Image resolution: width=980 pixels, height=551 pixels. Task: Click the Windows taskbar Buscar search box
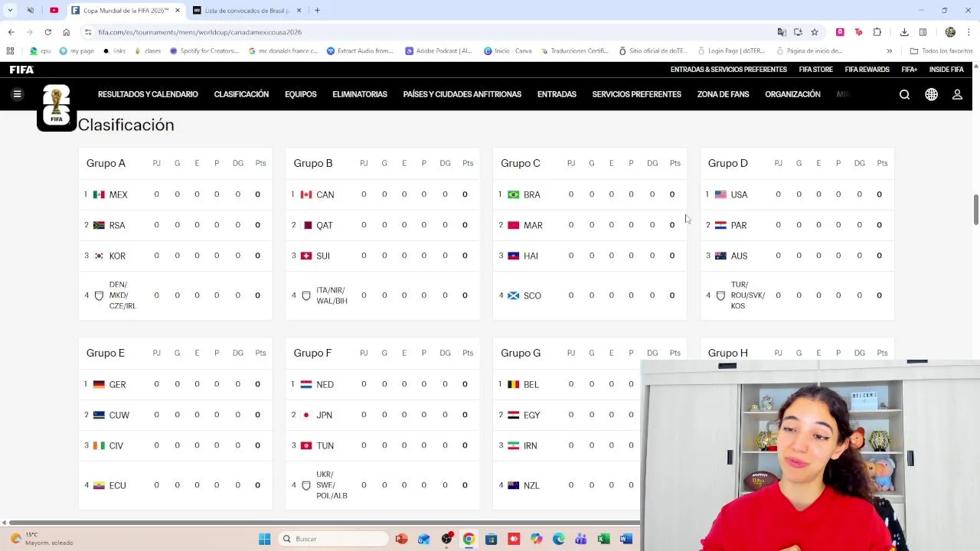tap(333, 539)
